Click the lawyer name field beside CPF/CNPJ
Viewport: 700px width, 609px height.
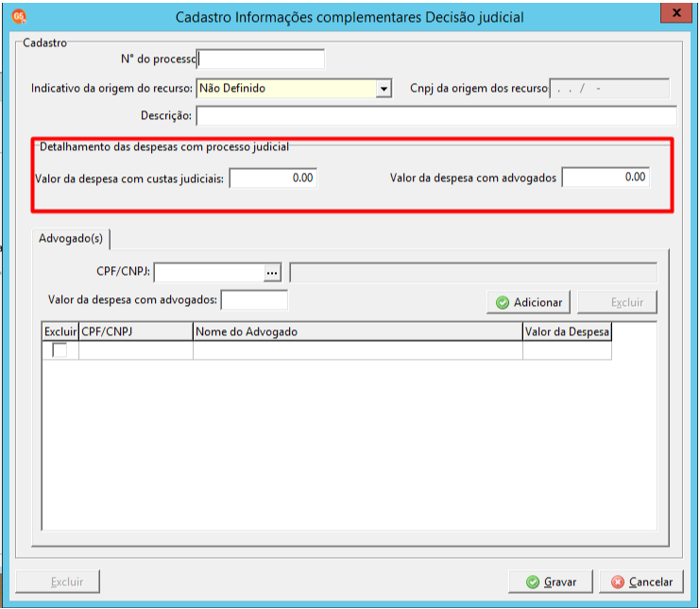coord(473,272)
